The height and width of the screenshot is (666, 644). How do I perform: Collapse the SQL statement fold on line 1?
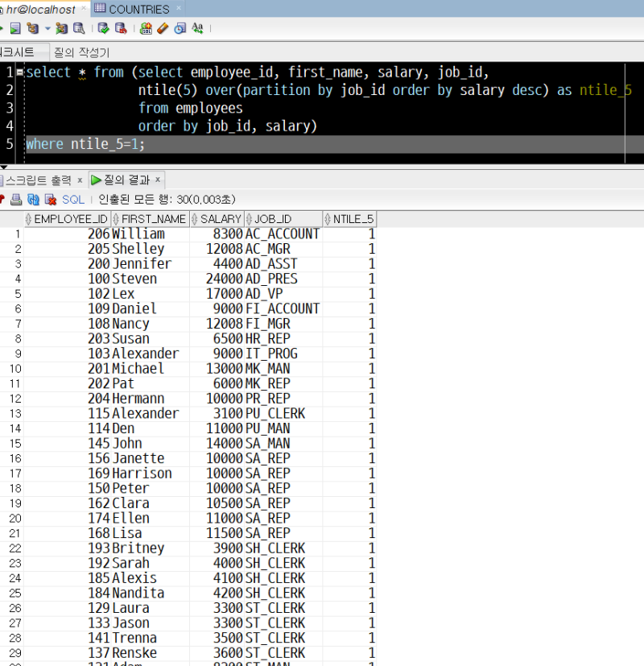click(19, 72)
